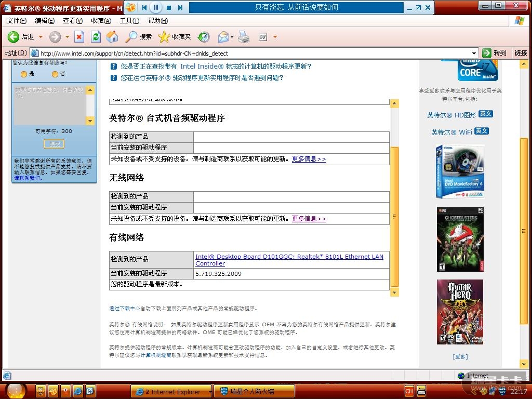Open the Back button history dropdown arrow
This screenshot has width=532, height=399.
pos(41,37)
